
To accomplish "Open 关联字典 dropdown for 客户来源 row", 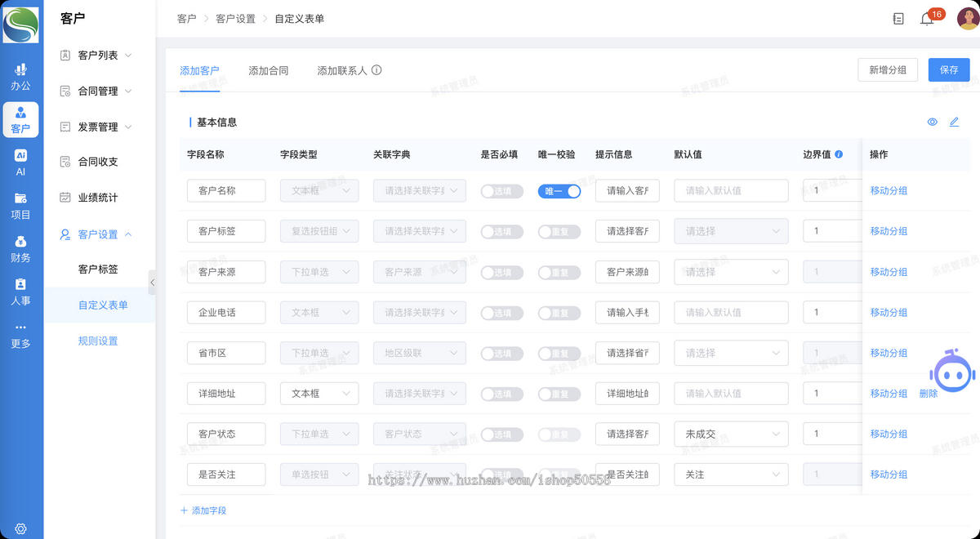I will click(x=420, y=272).
